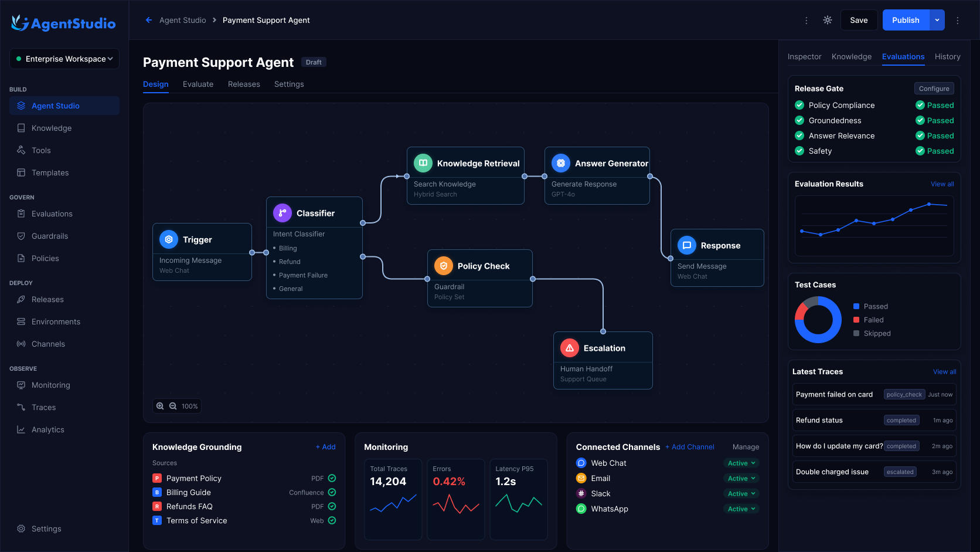Viewport: 980px width, 552px height.
Task: Click the Policy Check shield icon
Action: pyautogui.click(x=444, y=266)
